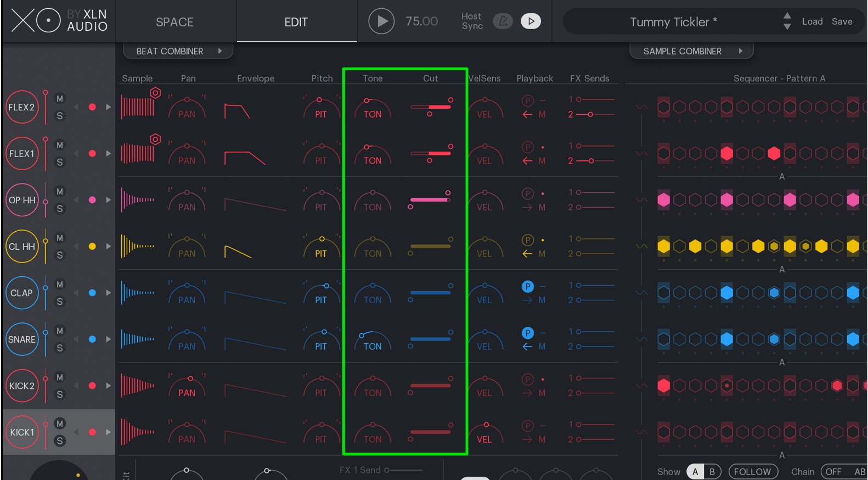Screen dimensions: 868x480
Task: Load next sample for KICK2 with right arrow
Action: click(x=108, y=386)
